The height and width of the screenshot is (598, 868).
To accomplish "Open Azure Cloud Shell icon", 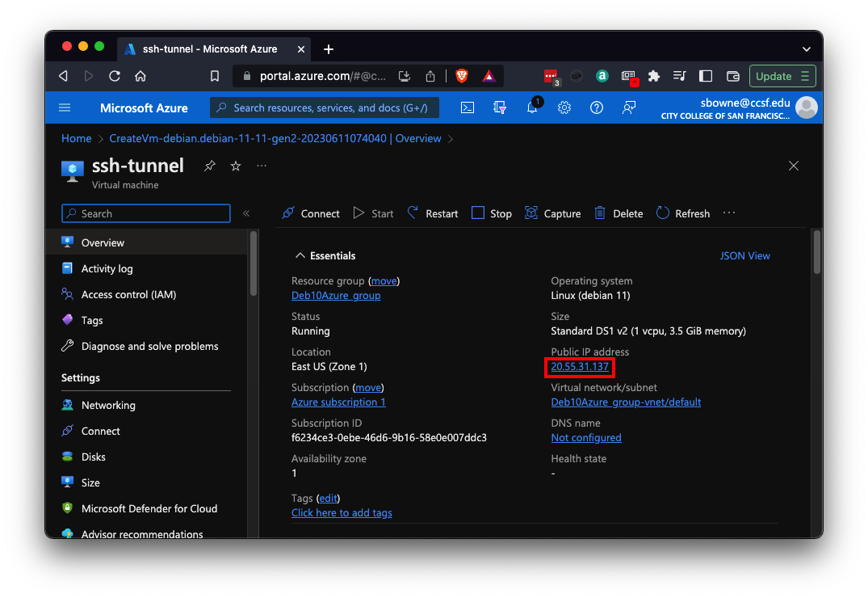I will click(468, 107).
